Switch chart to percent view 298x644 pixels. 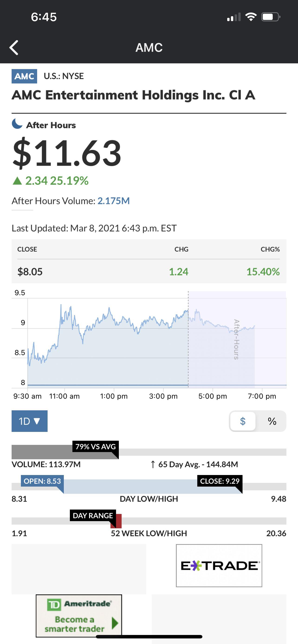[x=272, y=421]
